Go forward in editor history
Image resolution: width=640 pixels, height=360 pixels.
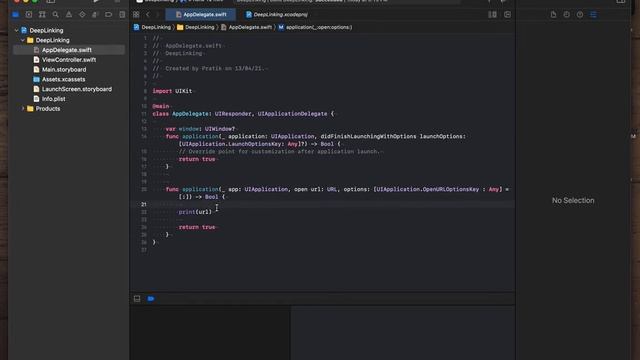coord(158,15)
